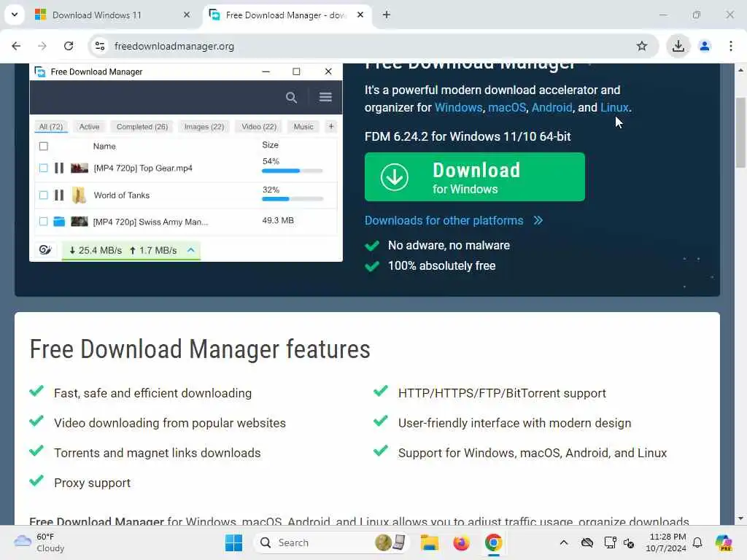This screenshot has width=747, height=560.
Task: Click the green Download for Windows button
Action: click(474, 176)
